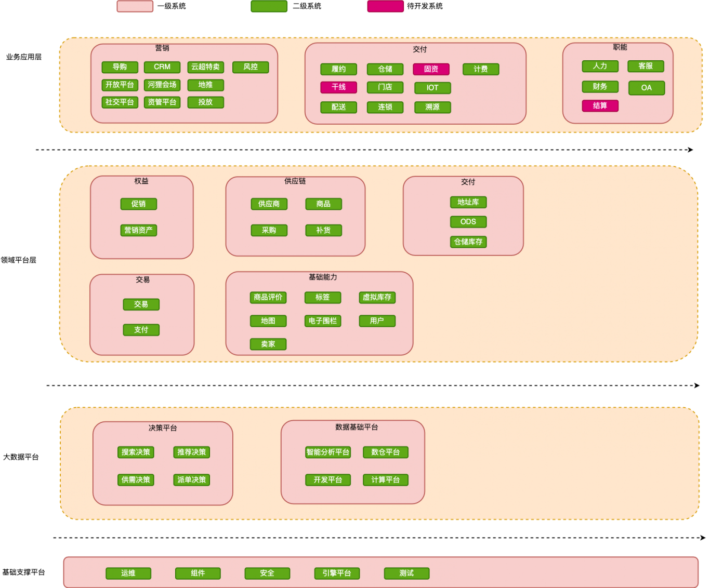Select the 门店 box
This screenshot has height=588, width=710.
[x=385, y=87]
